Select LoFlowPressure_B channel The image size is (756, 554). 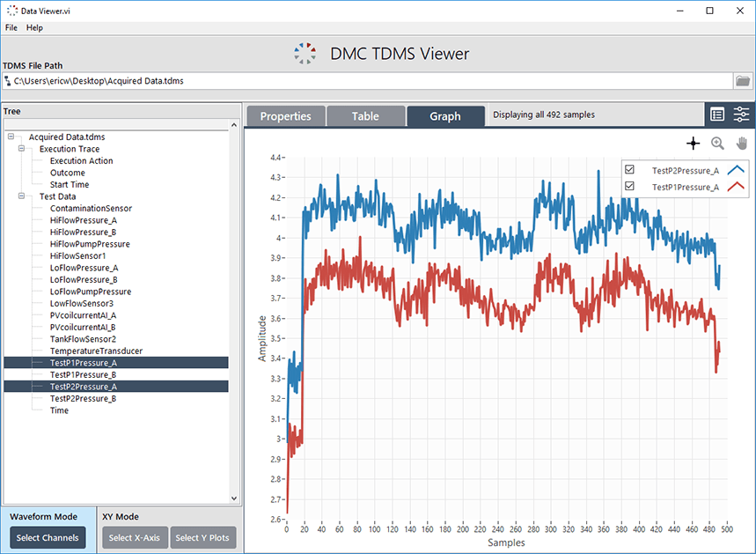[84, 279]
